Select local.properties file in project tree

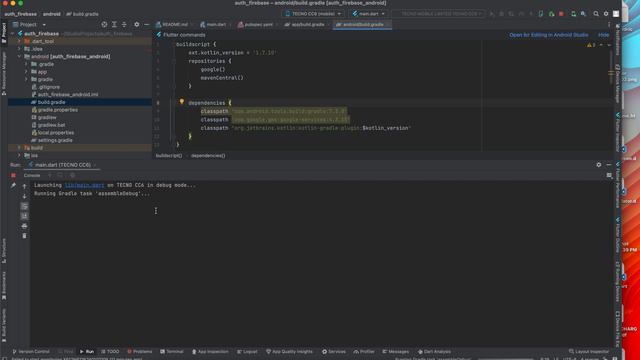point(56,133)
